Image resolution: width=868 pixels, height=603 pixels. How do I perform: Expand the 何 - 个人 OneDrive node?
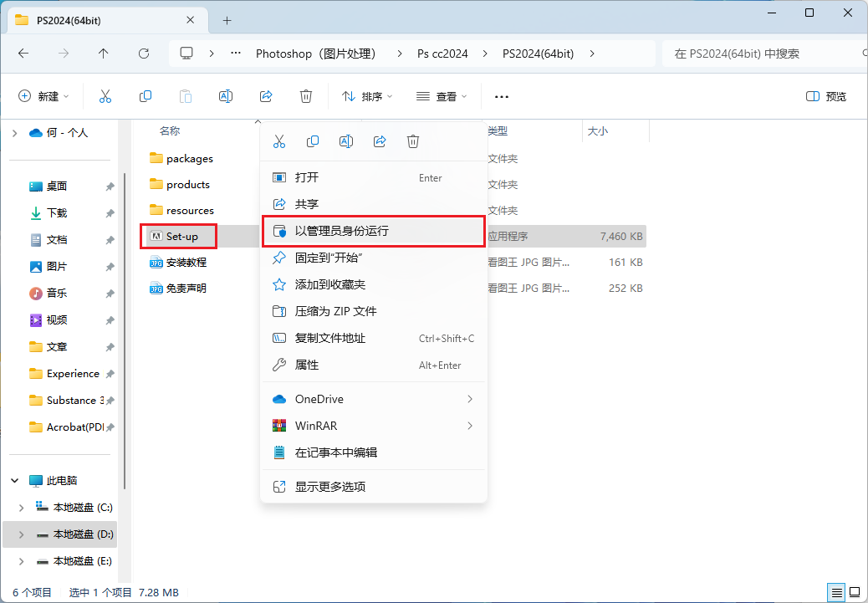tap(15, 133)
